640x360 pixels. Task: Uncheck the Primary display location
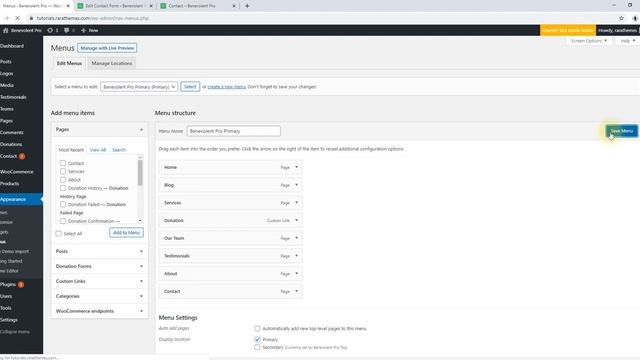(257, 339)
